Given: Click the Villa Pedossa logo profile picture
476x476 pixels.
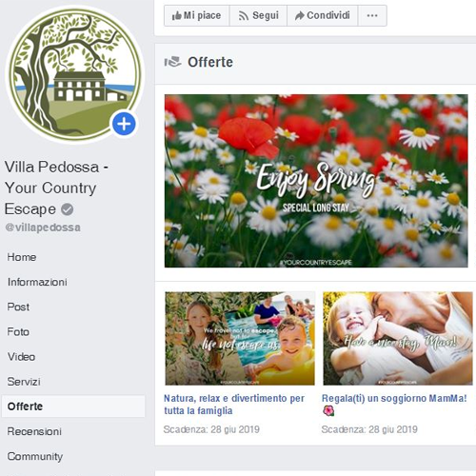Looking at the screenshot, I should (x=75, y=74).
